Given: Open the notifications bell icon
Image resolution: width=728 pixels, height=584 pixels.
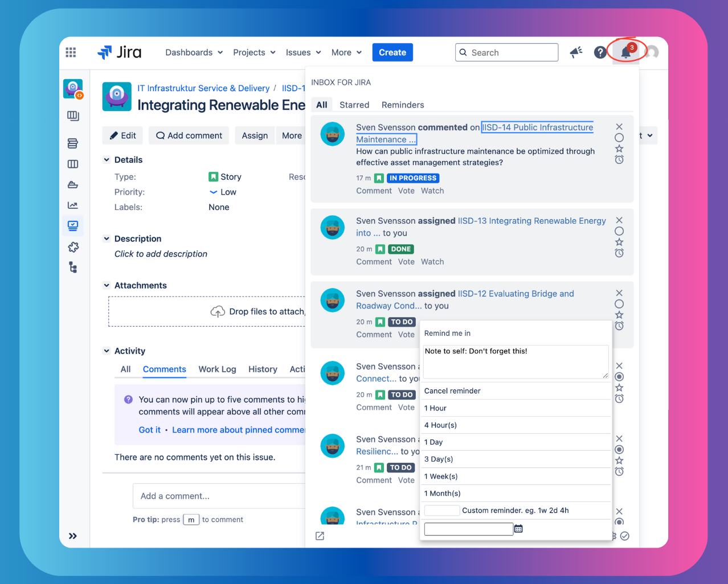Looking at the screenshot, I should pyautogui.click(x=625, y=52).
